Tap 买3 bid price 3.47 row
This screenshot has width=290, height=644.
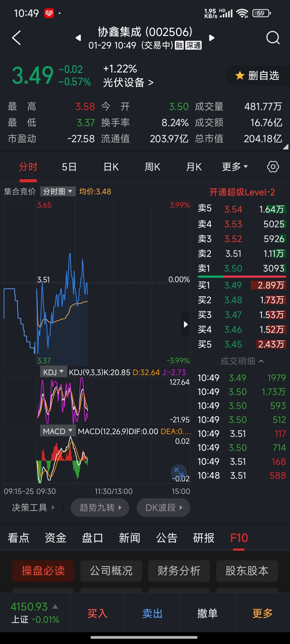242,315
